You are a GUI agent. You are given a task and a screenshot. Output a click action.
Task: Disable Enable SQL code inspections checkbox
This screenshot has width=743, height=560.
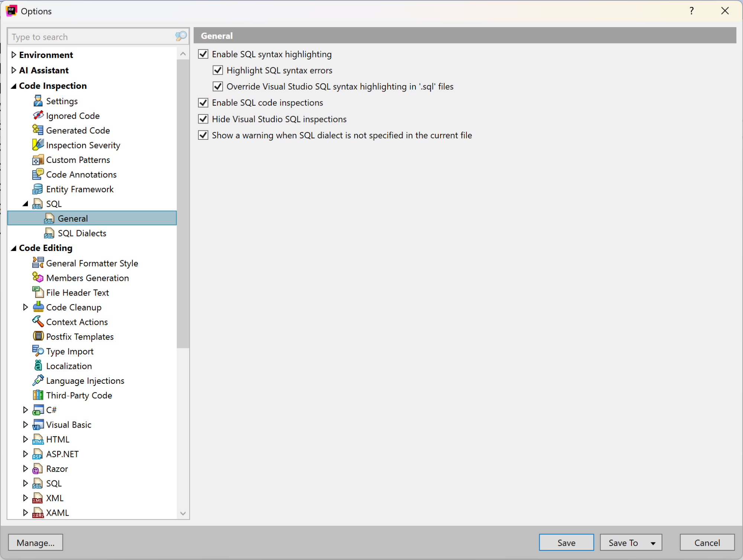tap(203, 103)
